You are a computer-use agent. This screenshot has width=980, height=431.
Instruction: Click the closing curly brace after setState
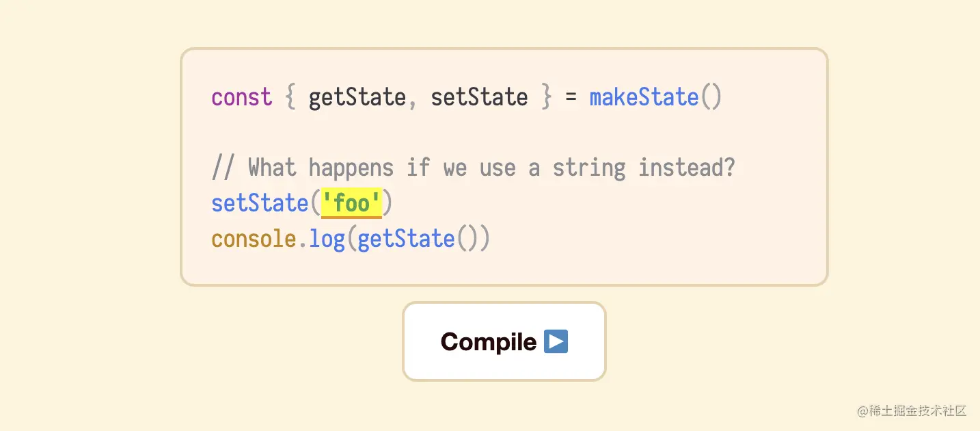(546, 97)
